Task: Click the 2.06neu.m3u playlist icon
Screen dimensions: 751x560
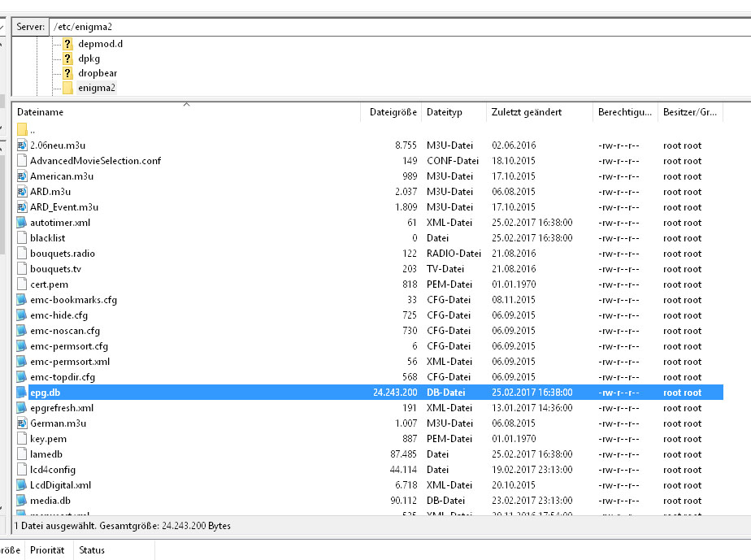Action: 22,145
